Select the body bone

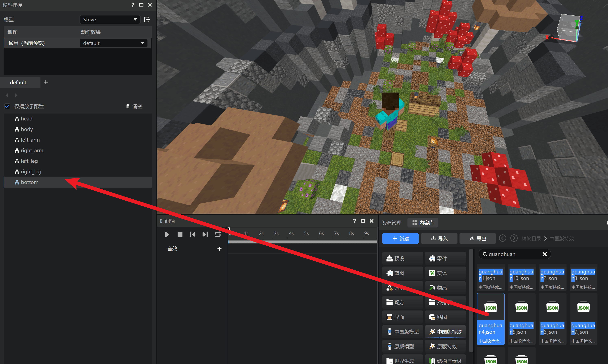(x=78, y=129)
